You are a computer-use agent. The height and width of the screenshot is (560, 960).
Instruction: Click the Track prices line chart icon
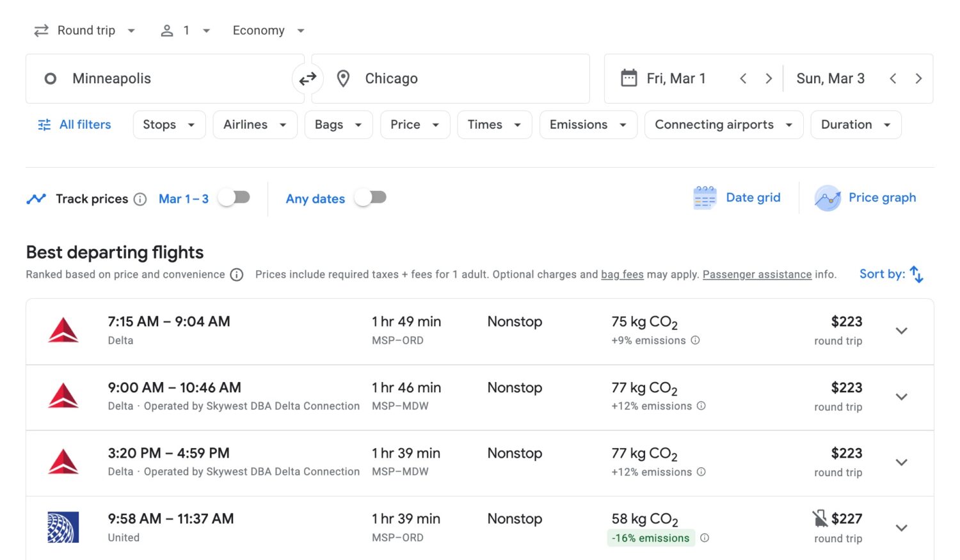coord(36,198)
